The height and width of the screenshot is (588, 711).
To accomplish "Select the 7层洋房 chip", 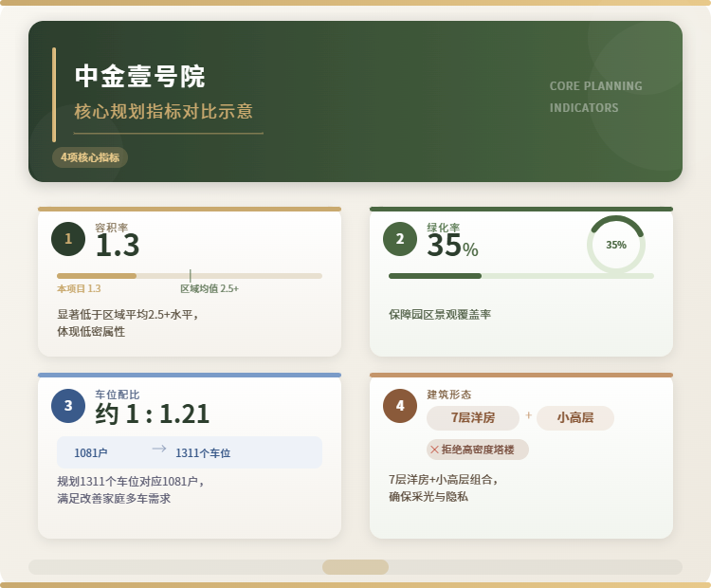I will (x=473, y=418).
